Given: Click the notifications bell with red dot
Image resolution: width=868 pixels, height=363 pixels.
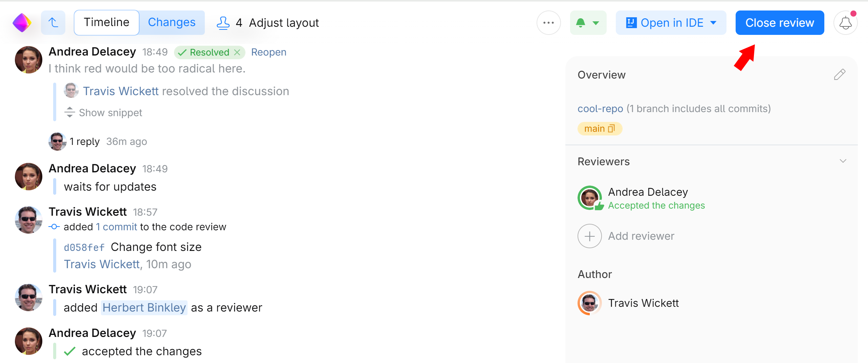Looking at the screenshot, I should pyautogui.click(x=845, y=23).
